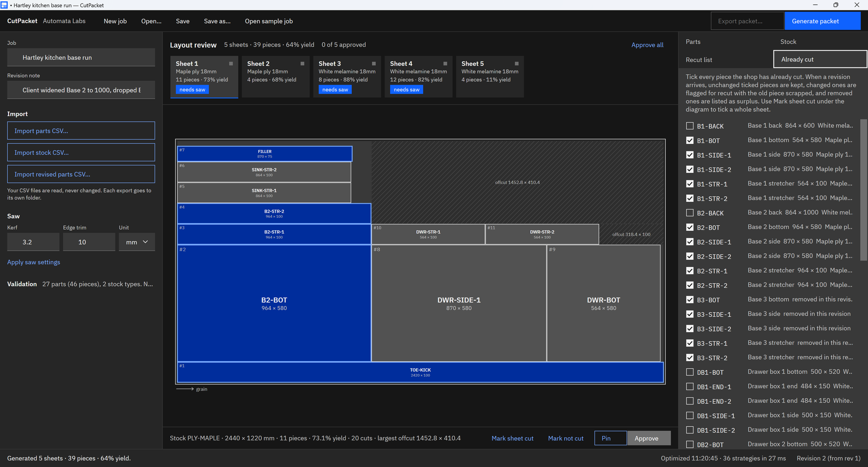Click Import revised parts CSV...
Viewport: 868px width, 467px height.
click(81, 174)
